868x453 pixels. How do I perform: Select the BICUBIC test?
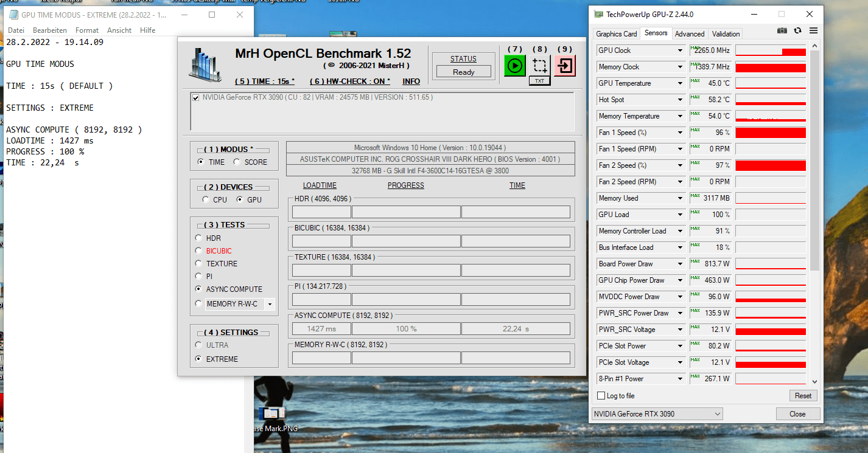point(198,251)
